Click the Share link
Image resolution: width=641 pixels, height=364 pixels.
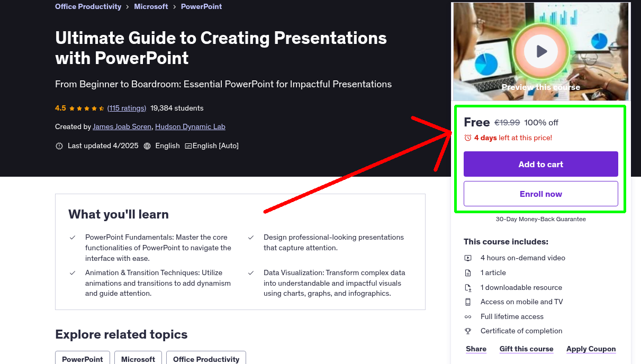476,349
